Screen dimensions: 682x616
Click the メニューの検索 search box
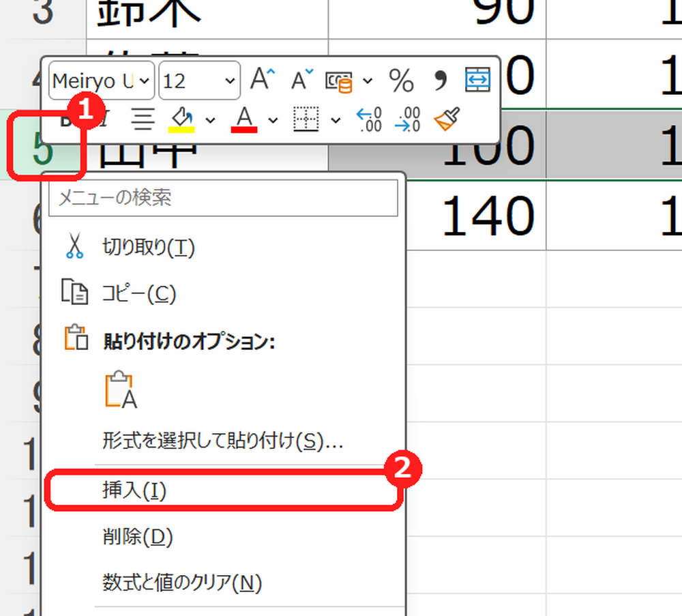tap(223, 198)
